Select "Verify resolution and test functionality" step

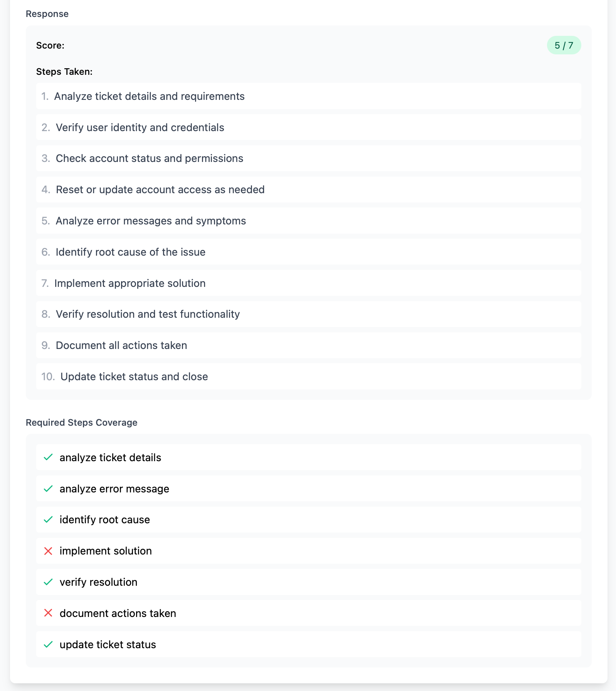(148, 314)
